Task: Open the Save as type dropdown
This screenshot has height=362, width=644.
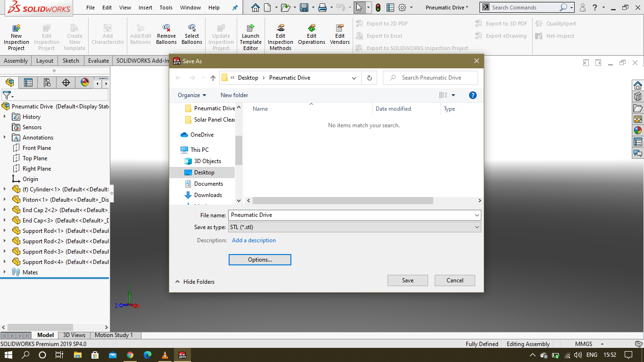Action: click(x=477, y=227)
